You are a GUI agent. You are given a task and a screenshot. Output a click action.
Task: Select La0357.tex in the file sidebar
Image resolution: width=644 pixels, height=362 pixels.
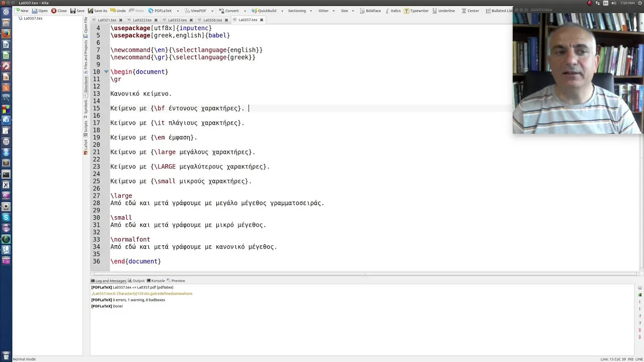[30, 18]
